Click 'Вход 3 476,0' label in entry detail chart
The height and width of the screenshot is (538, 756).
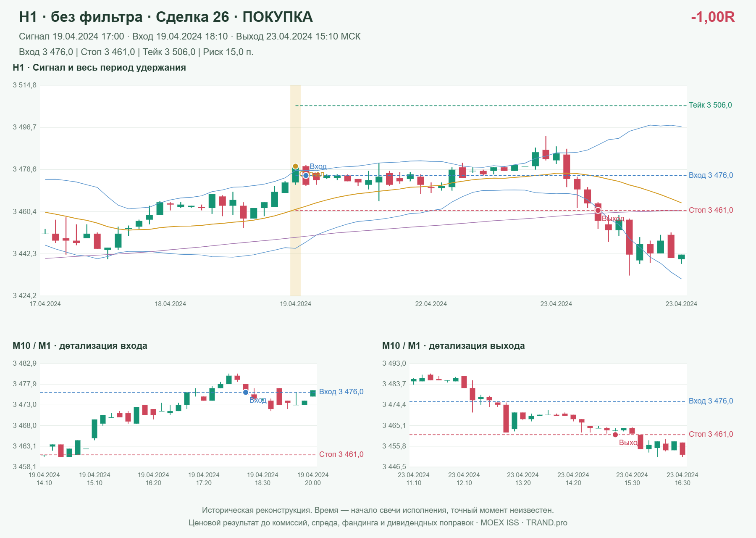coord(341,392)
